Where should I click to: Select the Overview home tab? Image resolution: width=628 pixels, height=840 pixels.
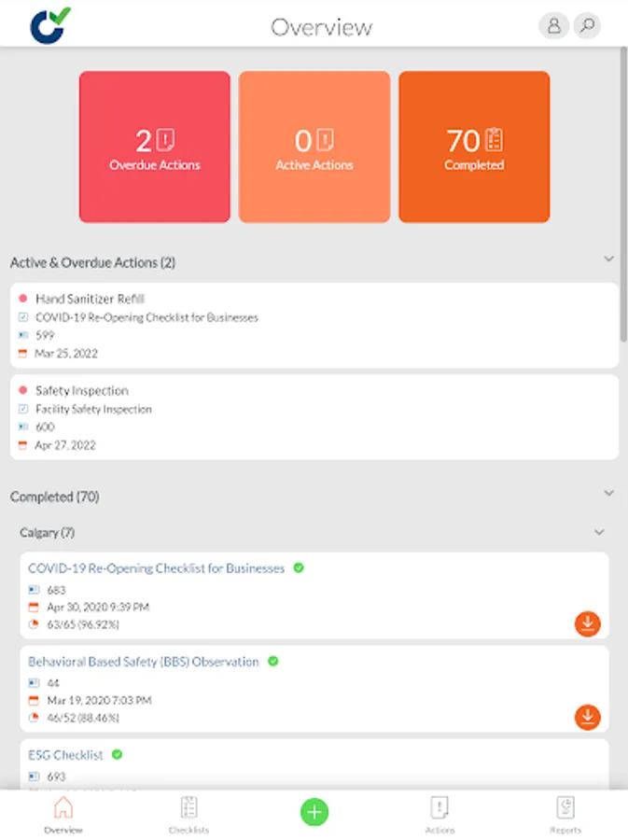[63, 814]
